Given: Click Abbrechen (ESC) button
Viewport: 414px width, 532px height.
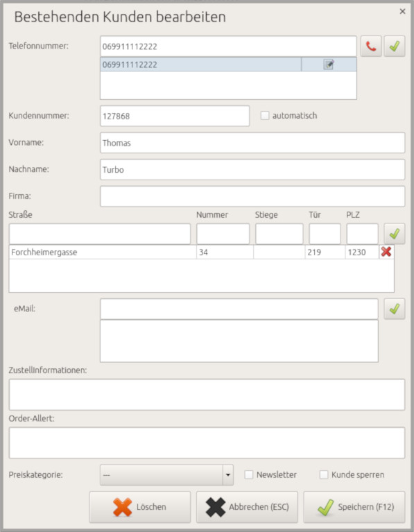Looking at the screenshot, I should pos(247,507).
